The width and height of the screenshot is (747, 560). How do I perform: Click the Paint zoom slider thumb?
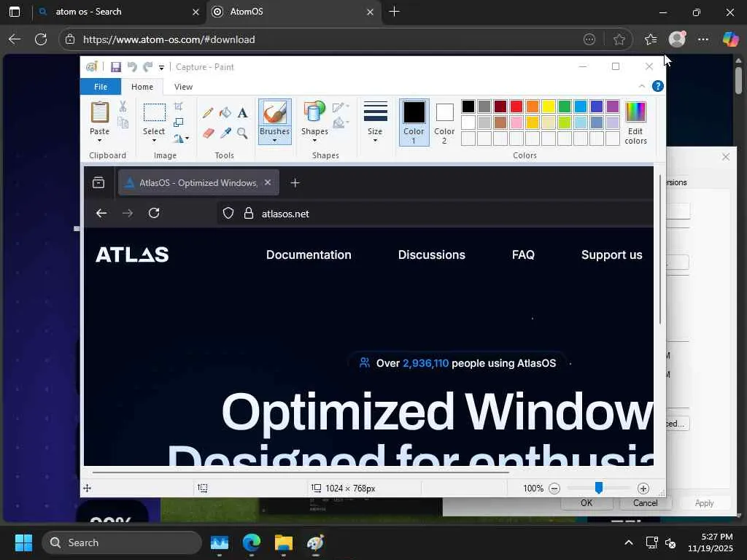pos(599,488)
